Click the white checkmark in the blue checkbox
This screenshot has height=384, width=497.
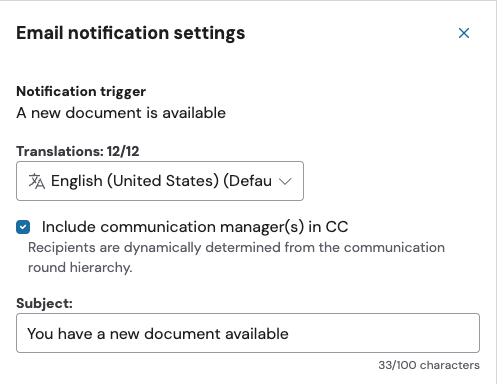tap(23, 227)
